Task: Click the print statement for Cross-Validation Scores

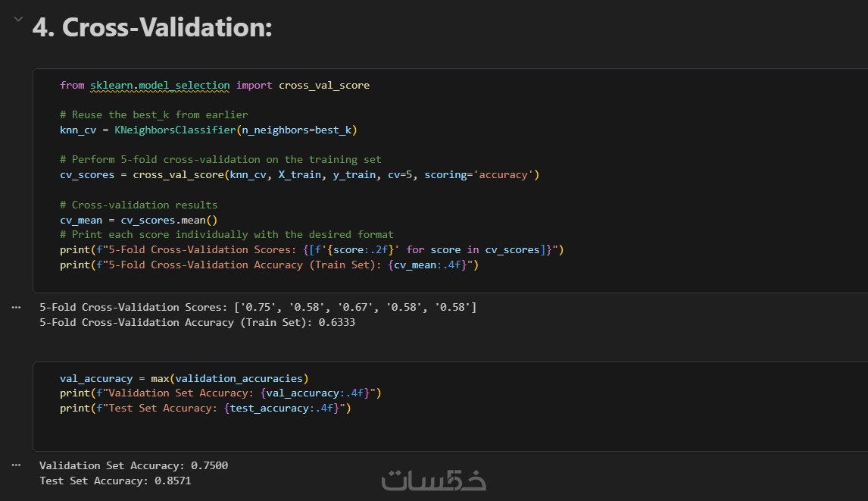Action: click(x=311, y=249)
